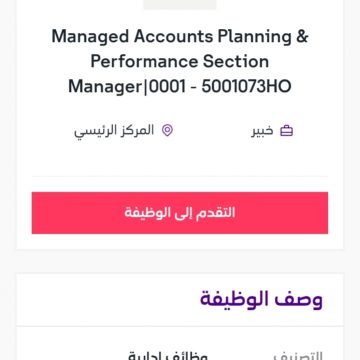Click the word Manager in job title
Screen dimensions: 360x360
105,87
